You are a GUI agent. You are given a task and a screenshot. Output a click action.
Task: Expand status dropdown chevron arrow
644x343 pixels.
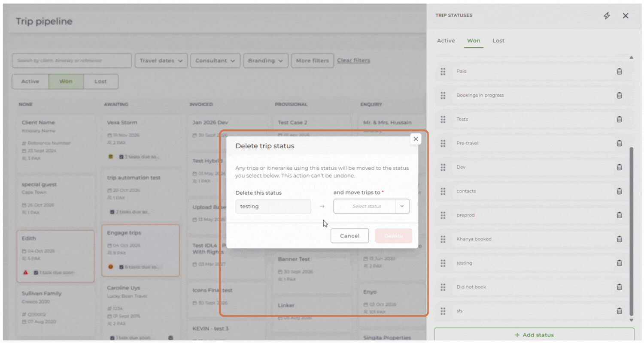pos(402,206)
